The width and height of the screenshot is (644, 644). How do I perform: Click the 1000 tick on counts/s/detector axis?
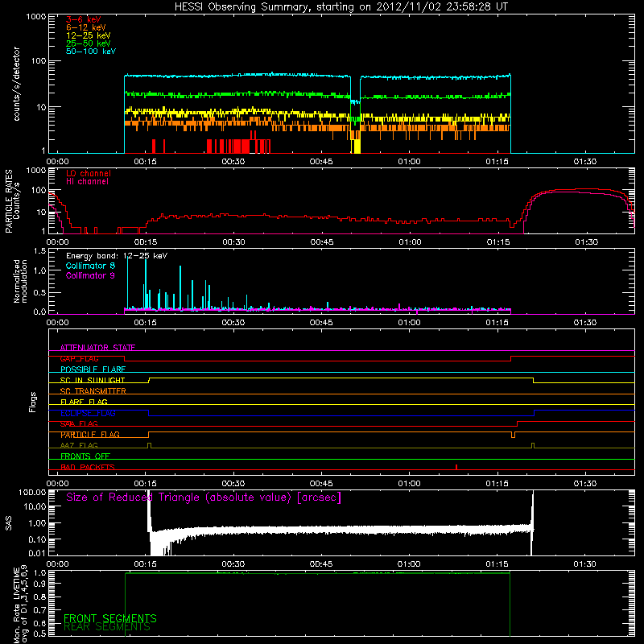pyautogui.click(x=36, y=17)
